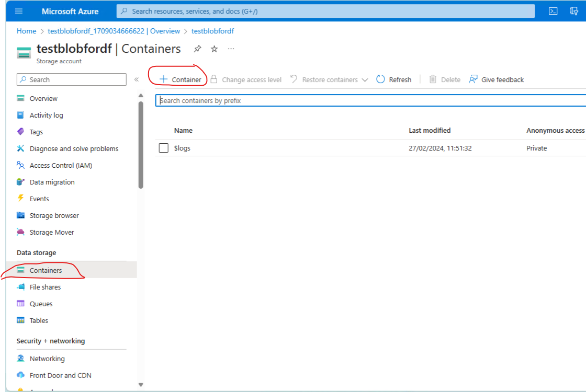
Task: Open directories and subscriptions filter icon
Action: coord(574,11)
